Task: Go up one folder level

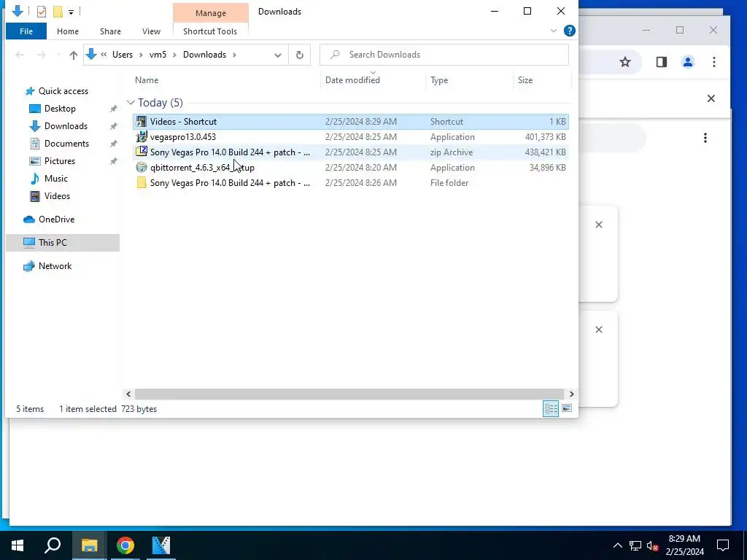Action: tap(74, 55)
